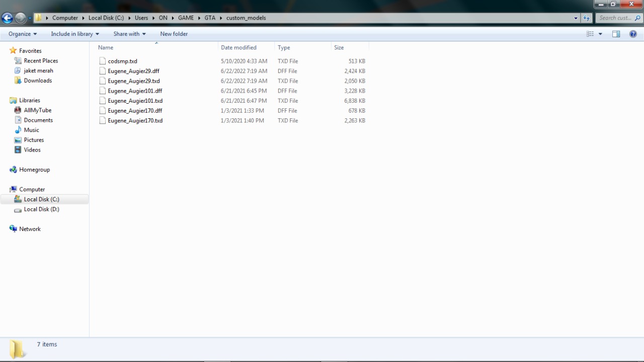This screenshot has height=362, width=644.
Task: Open the Share with dropdown
Action: point(129,34)
